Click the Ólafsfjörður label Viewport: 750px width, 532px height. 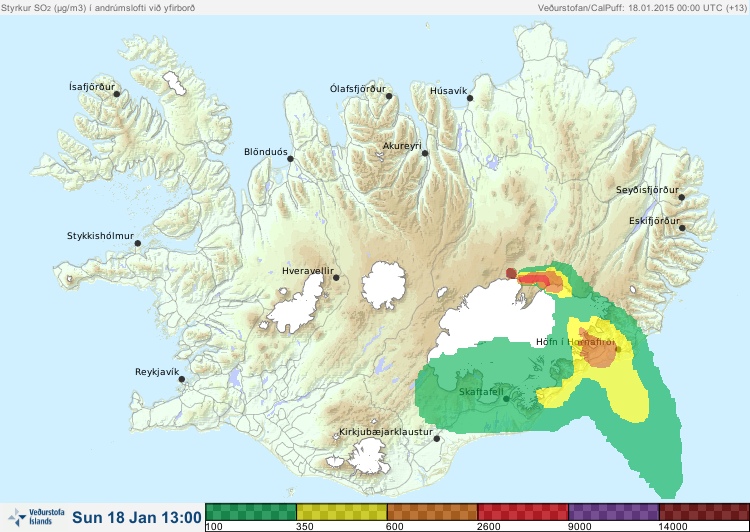pos(358,89)
